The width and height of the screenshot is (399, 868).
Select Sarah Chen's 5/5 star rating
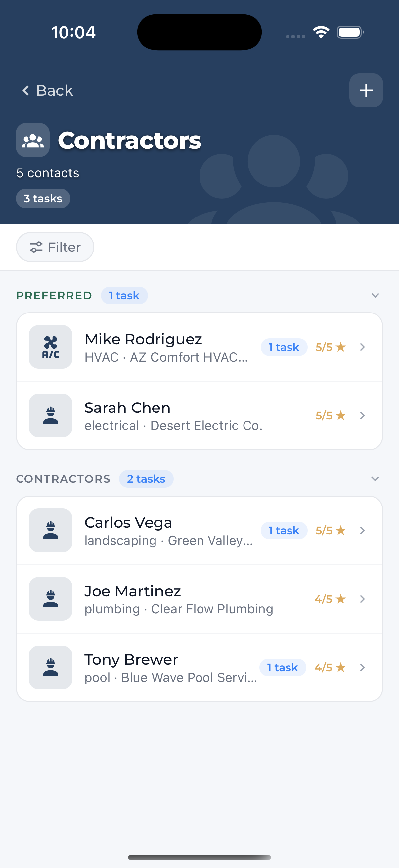[331, 415]
